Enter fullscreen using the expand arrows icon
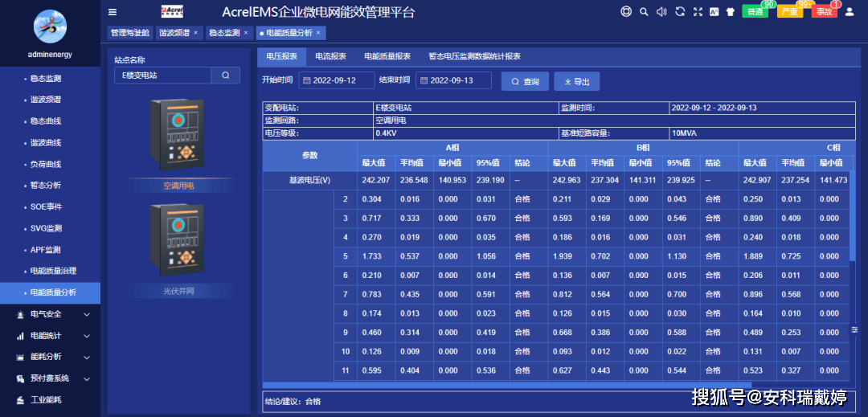This screenshot has width=868, height=417. click(698, 11)
